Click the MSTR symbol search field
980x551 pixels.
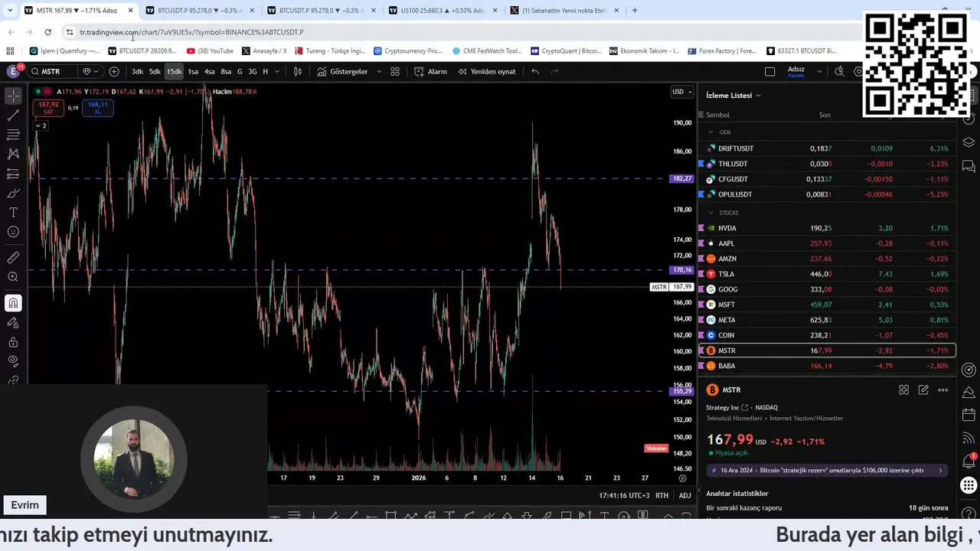[x=54, y=71]
